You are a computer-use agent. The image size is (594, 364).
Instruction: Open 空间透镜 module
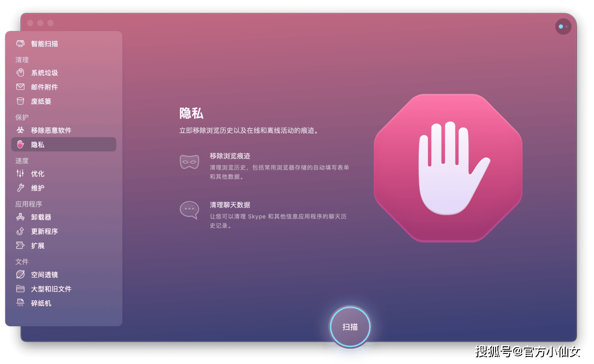coord(64,274)
